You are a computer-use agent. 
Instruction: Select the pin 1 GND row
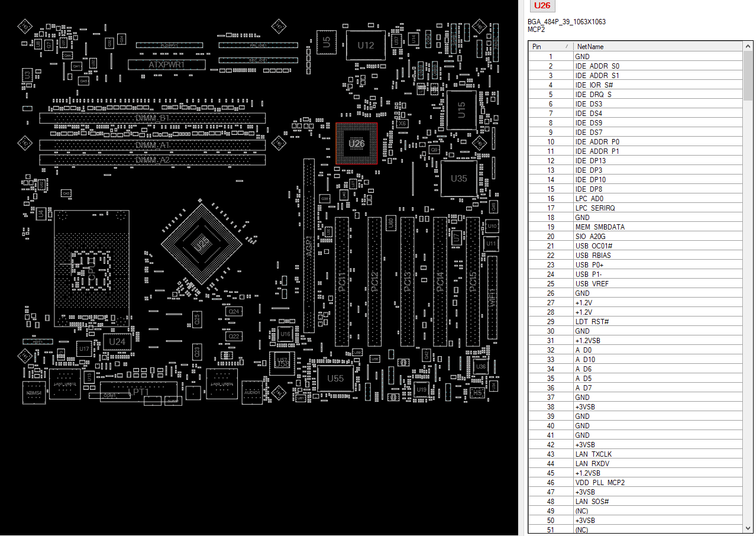[x=636, y=57]
